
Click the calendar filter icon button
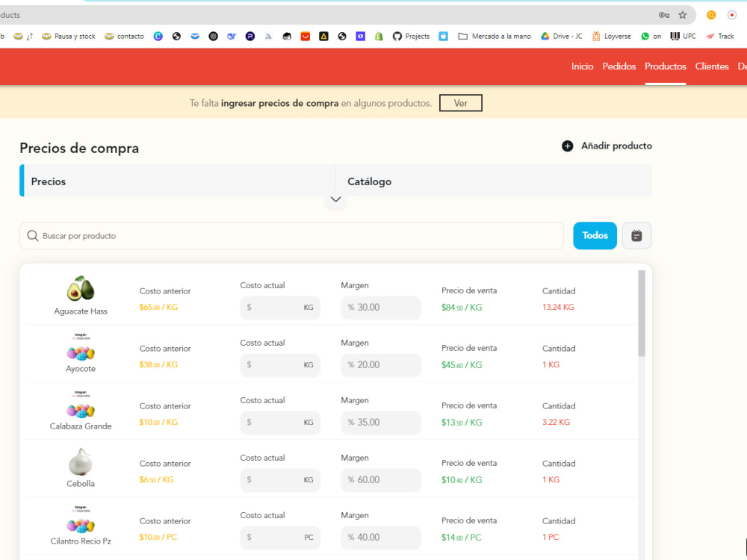[636, 236]
